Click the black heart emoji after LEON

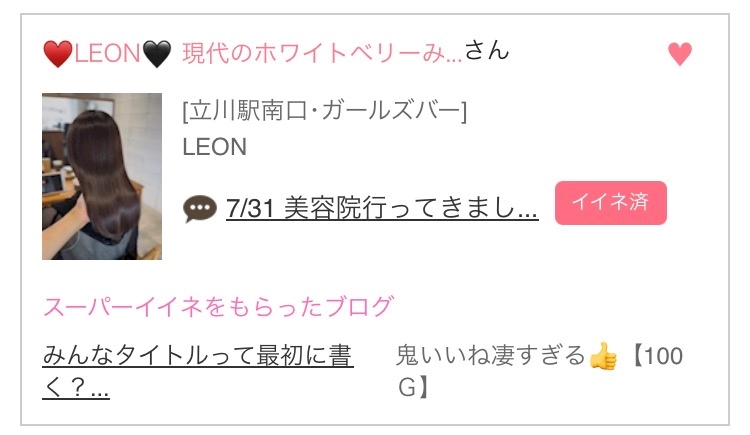tap(157, 54)
